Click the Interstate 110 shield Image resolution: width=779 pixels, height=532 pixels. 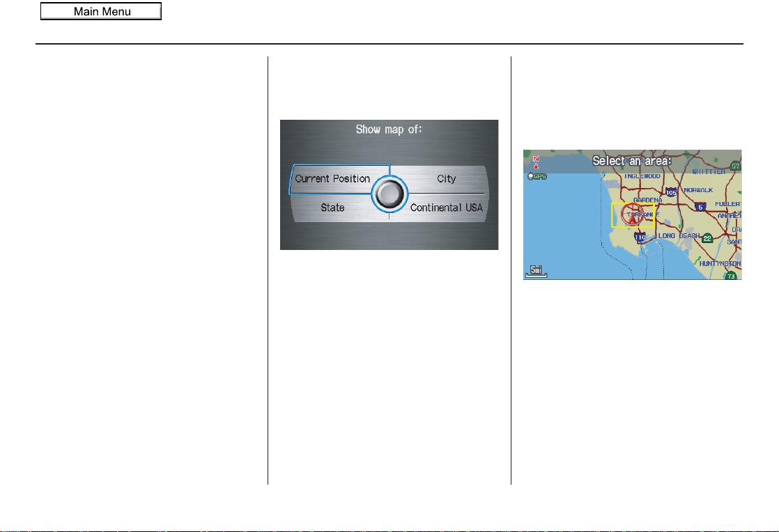point(640,237)
